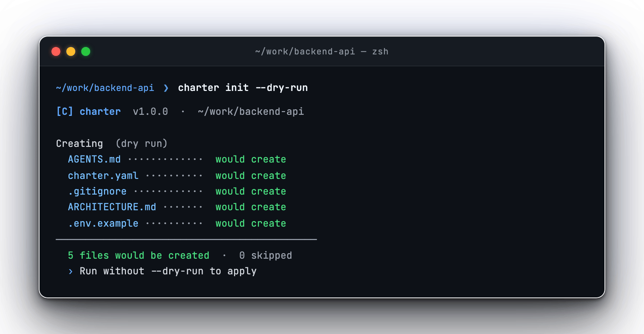
Task: Click 'would create' on the charter.yaml row
Action: click(x=251, y=176)
